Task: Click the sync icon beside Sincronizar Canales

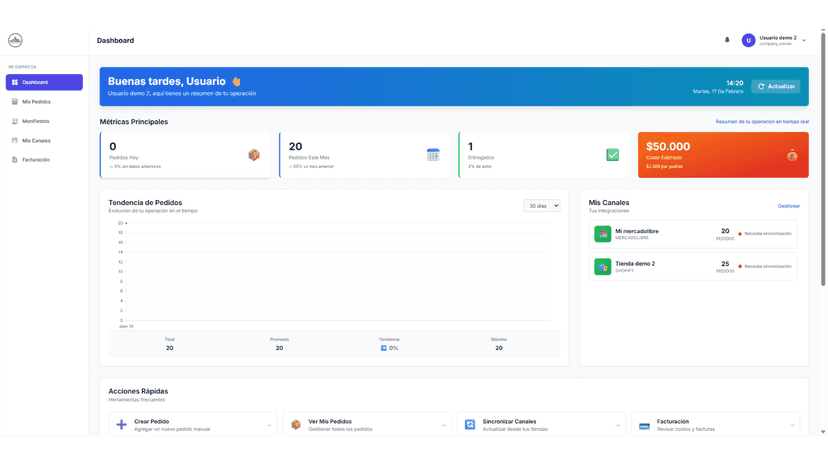Action: 470,425
